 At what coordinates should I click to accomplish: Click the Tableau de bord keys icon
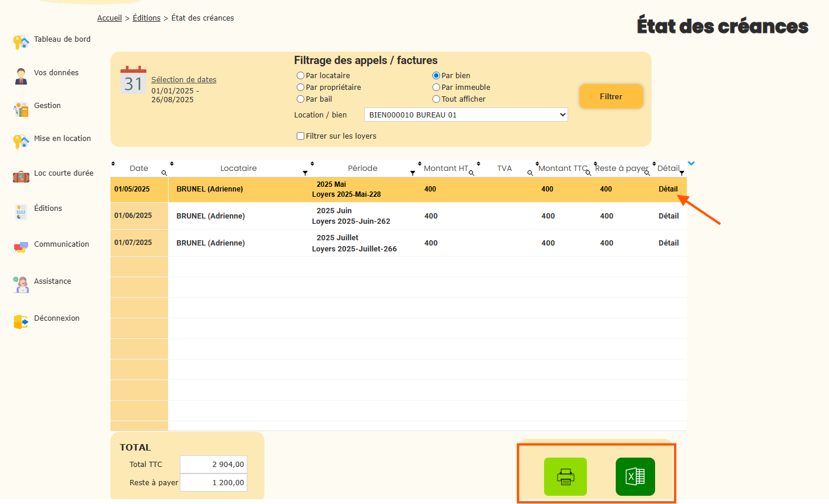[21, 42]
